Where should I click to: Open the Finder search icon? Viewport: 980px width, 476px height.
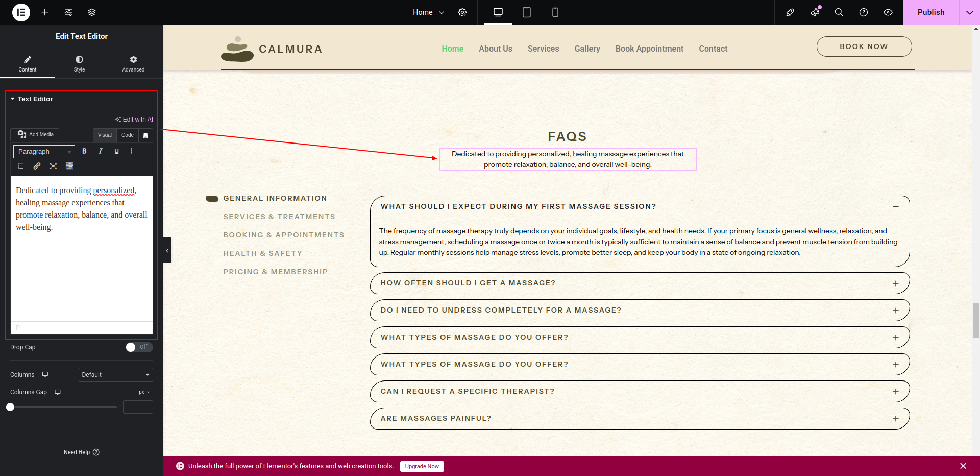(x=839, y=12)
